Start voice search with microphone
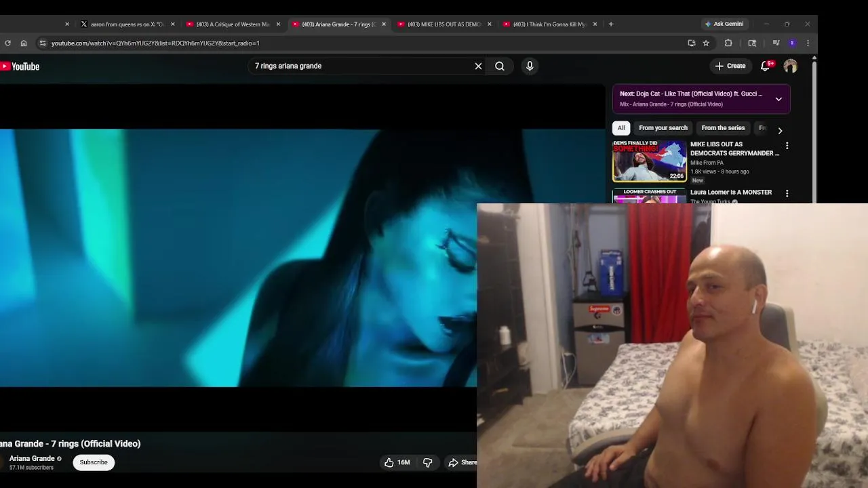 (x=530, y=66)
